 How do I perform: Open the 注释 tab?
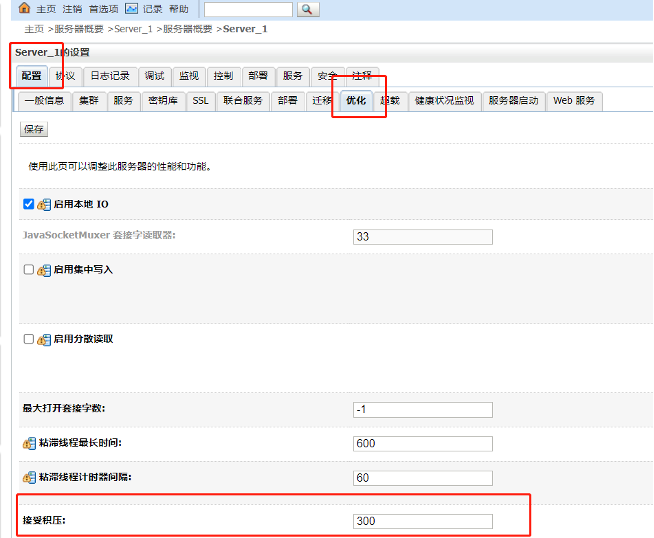[362, 76]
